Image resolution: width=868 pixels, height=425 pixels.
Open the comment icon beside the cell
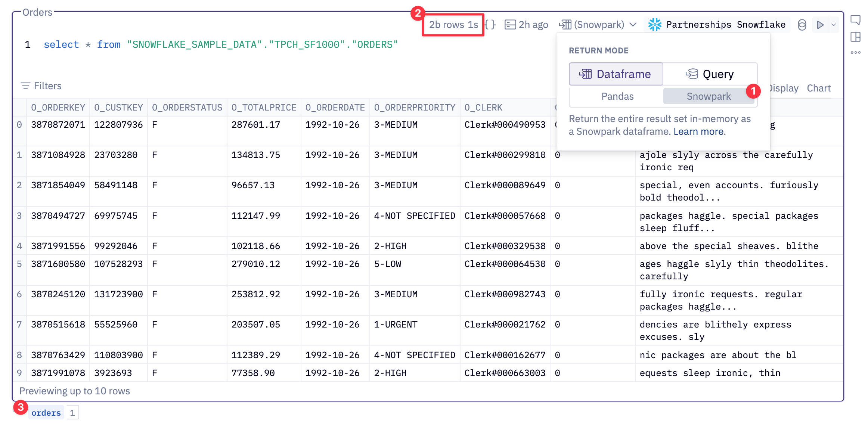(855, 20)
